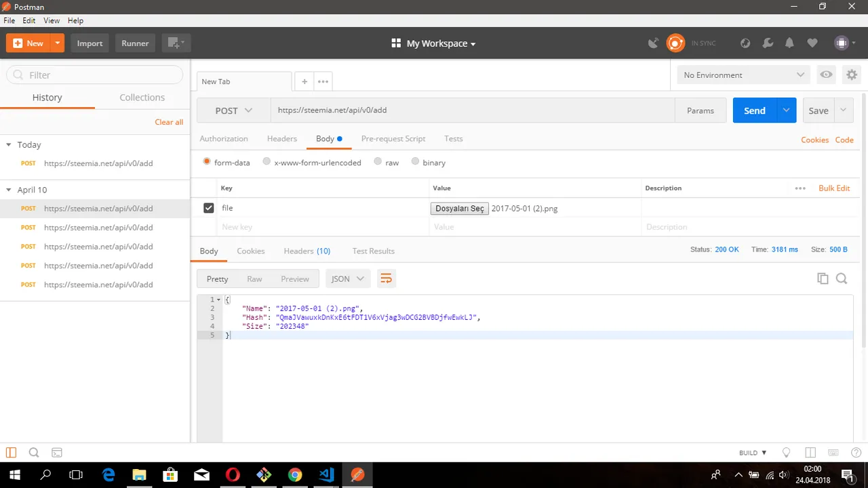Collapse JSON at line 1 arrow
Image resolution: width=868 pixels, height=488 pixels.
pyautogui.click(x=218, y=300)
